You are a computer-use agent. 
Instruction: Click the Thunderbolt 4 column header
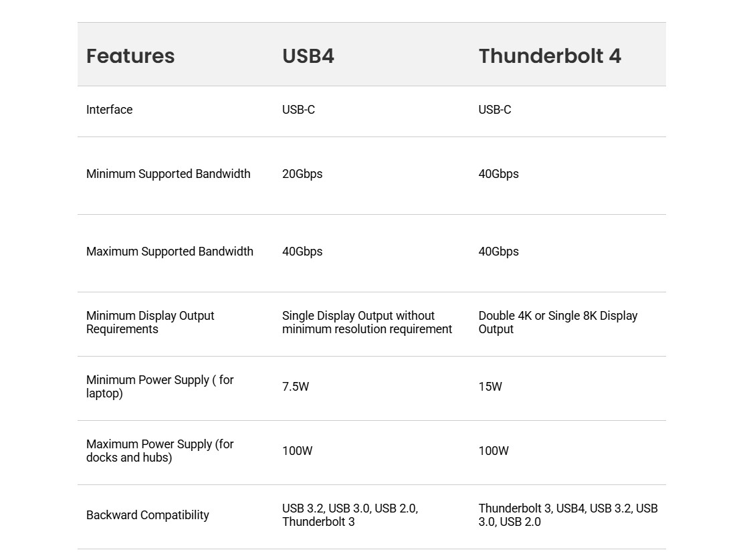point(550,56)
